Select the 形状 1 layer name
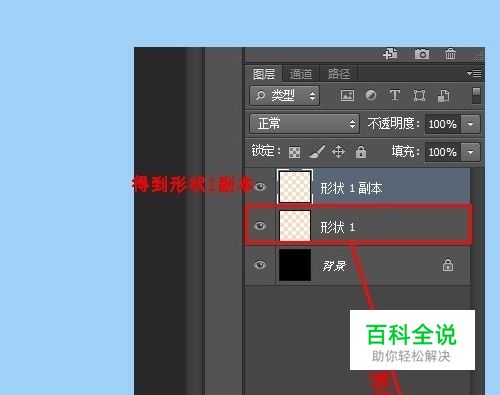500x395 pixels. [x=337, y=227]
